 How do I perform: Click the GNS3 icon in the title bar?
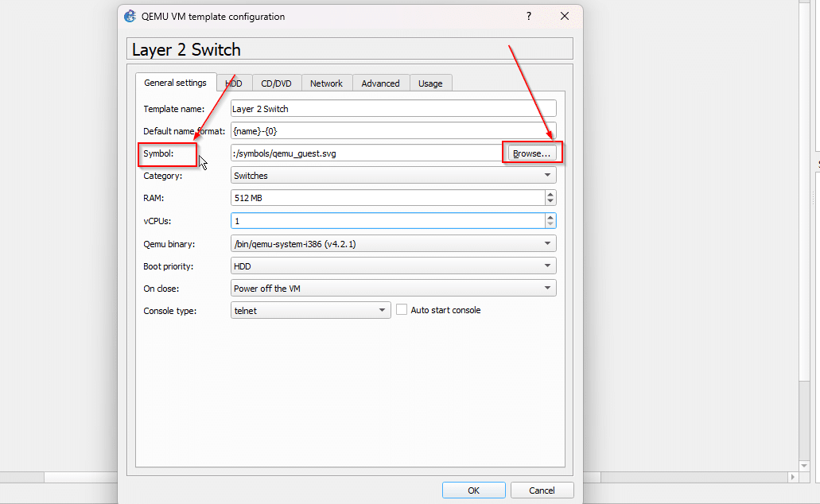(129, 16)
